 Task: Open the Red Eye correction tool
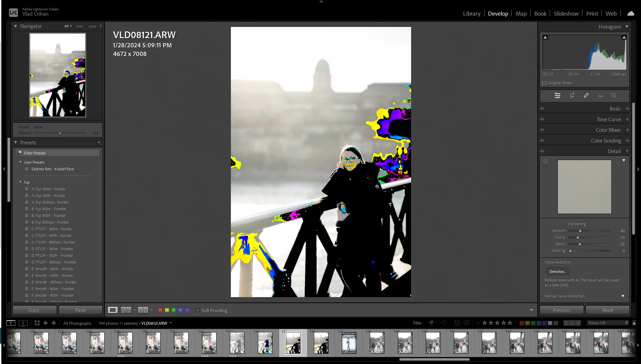click(600, 95)
